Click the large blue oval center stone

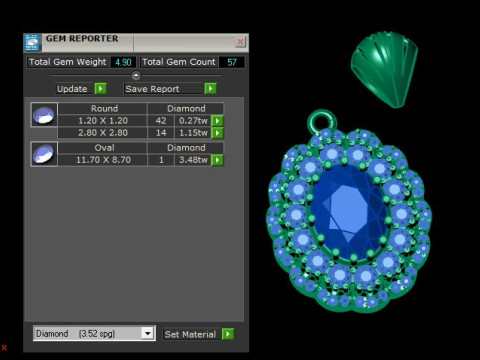348,212
